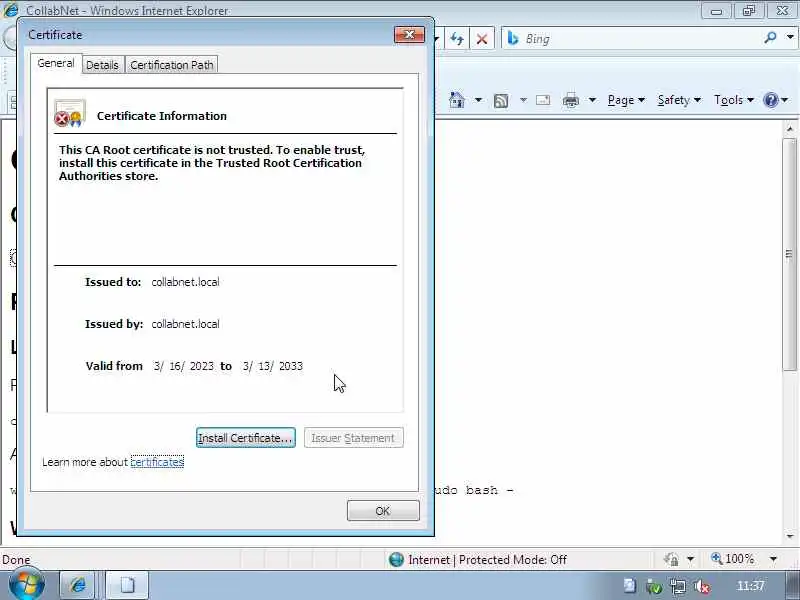
Task: Click the RSS feeds icon
Action: [501, 101]
